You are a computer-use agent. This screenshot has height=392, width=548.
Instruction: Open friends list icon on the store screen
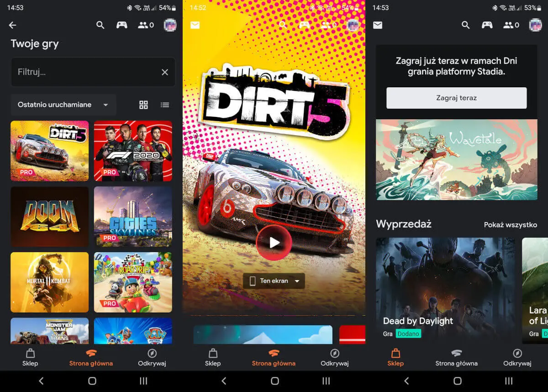click(x=511, y=25)
